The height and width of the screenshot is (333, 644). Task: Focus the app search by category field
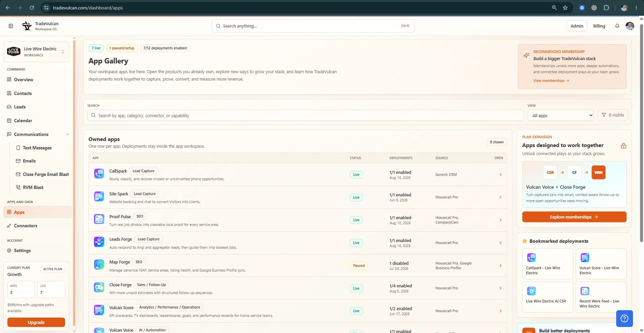(305, 115)
